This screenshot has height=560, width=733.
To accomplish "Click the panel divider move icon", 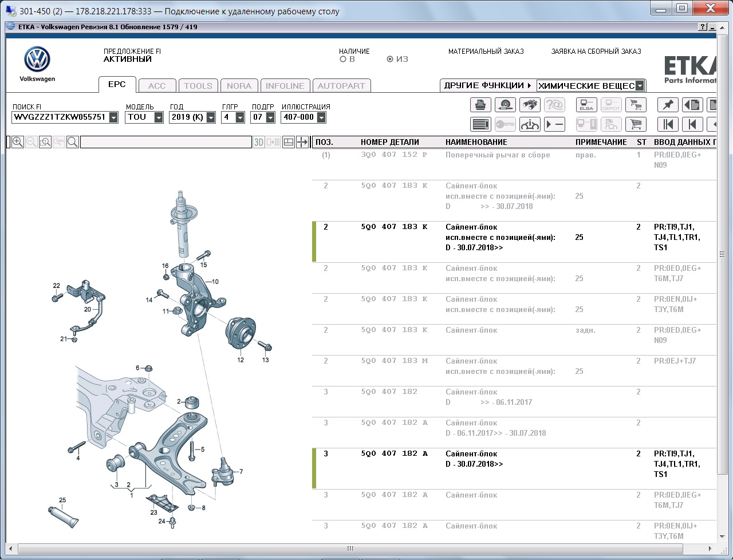I will (x=302, y=142).
